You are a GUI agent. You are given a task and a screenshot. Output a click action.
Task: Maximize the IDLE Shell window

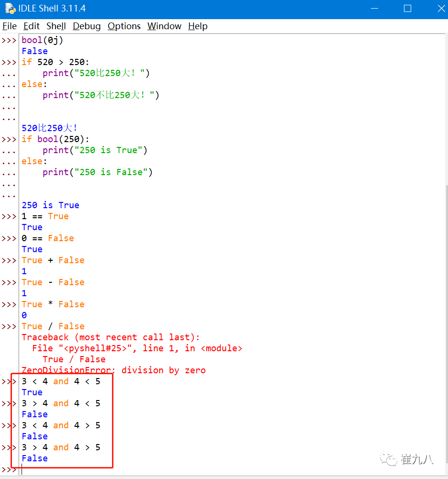tap(407, 8)
